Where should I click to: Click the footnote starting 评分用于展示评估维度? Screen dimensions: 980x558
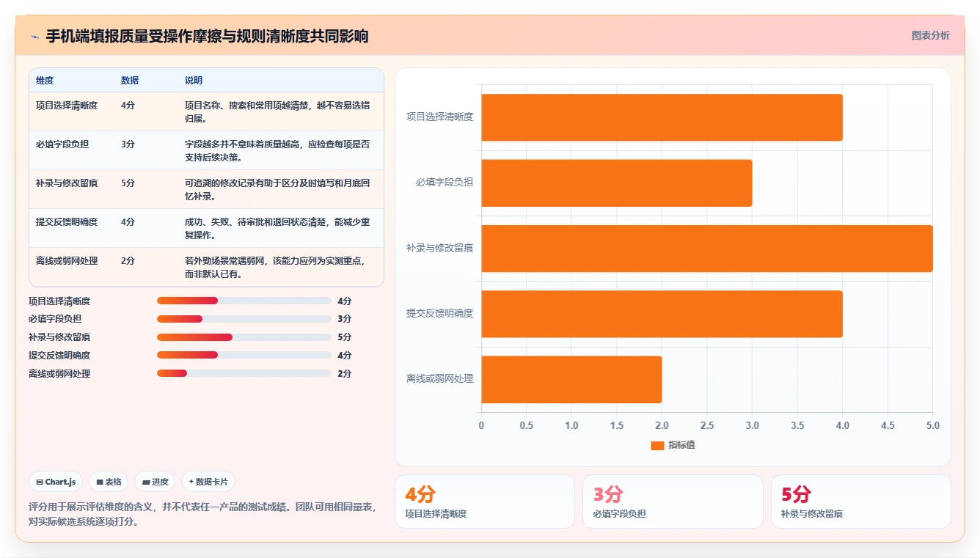(x=202, y=514)
